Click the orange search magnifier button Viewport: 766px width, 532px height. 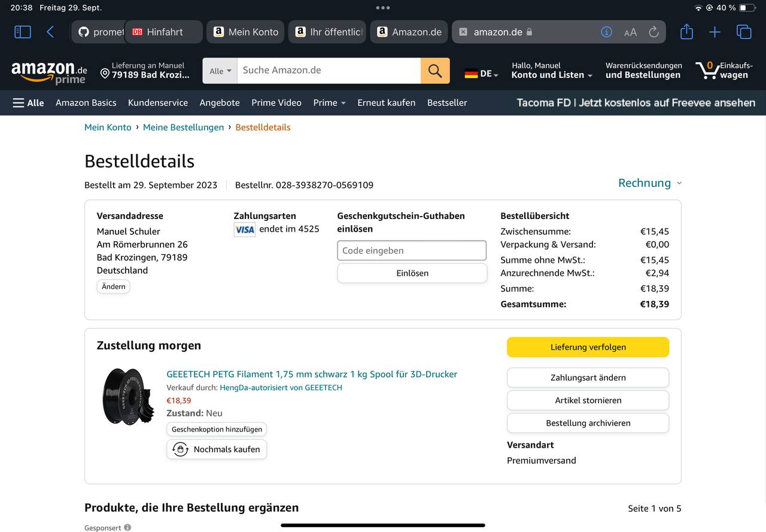click(435, 71)
